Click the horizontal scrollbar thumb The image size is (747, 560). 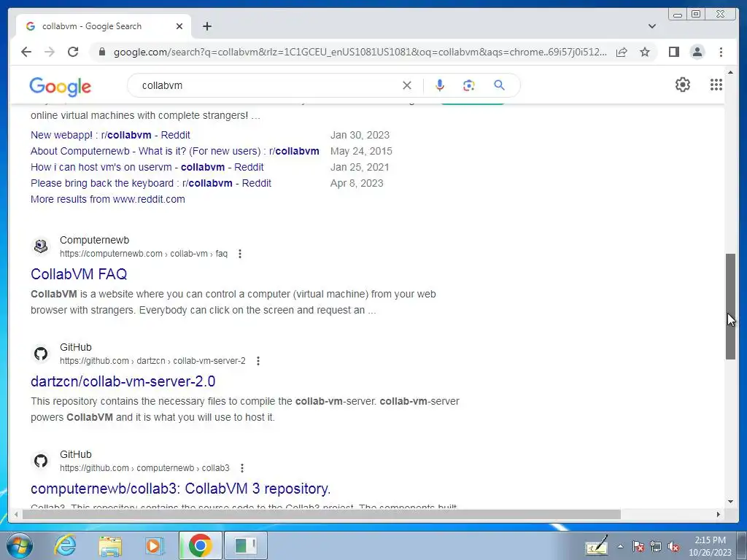[322, 514]
